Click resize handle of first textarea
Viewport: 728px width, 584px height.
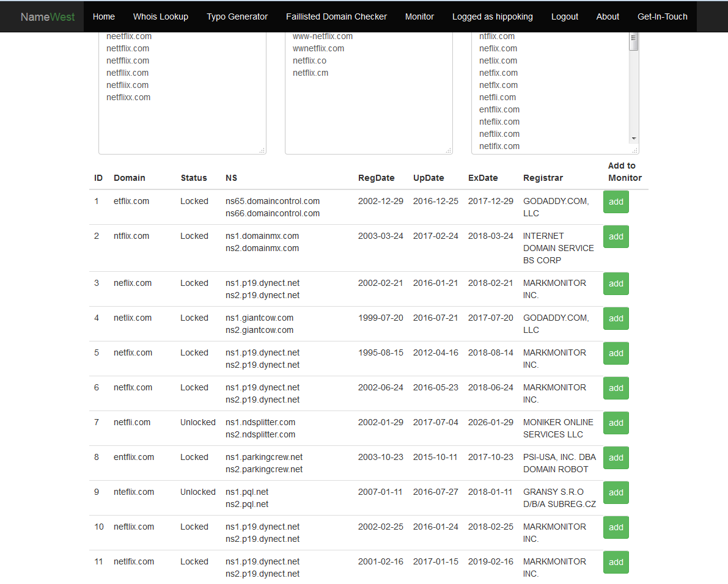pyautogui.click(x=262, y=150)
